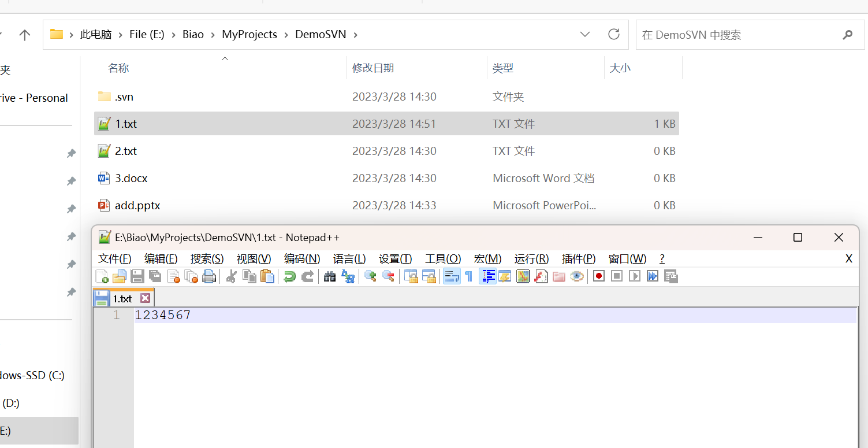Expand the chevron after File (E:) breadcrumb
The height and width of the screenshot is (448, 868).
click(174, 35)
